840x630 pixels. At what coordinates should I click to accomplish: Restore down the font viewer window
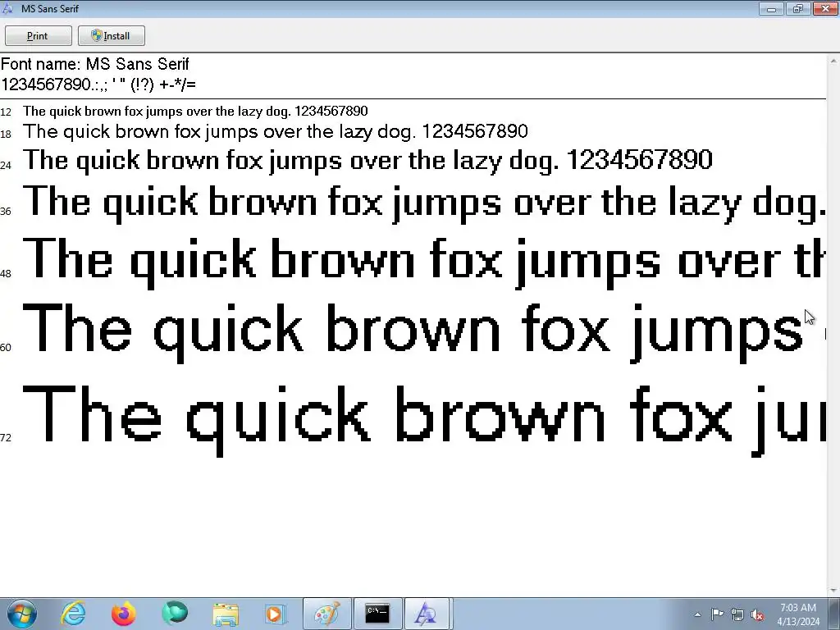tap(798, 8)
